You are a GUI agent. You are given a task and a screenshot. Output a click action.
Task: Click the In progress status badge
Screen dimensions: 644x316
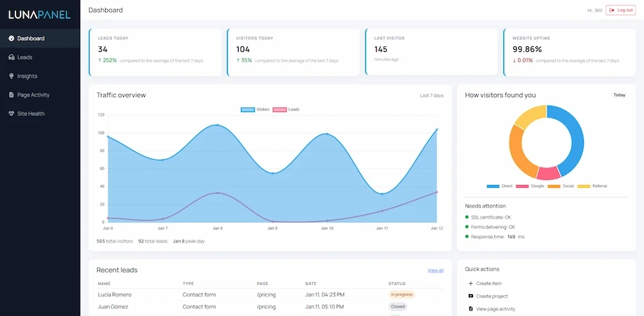402,295
